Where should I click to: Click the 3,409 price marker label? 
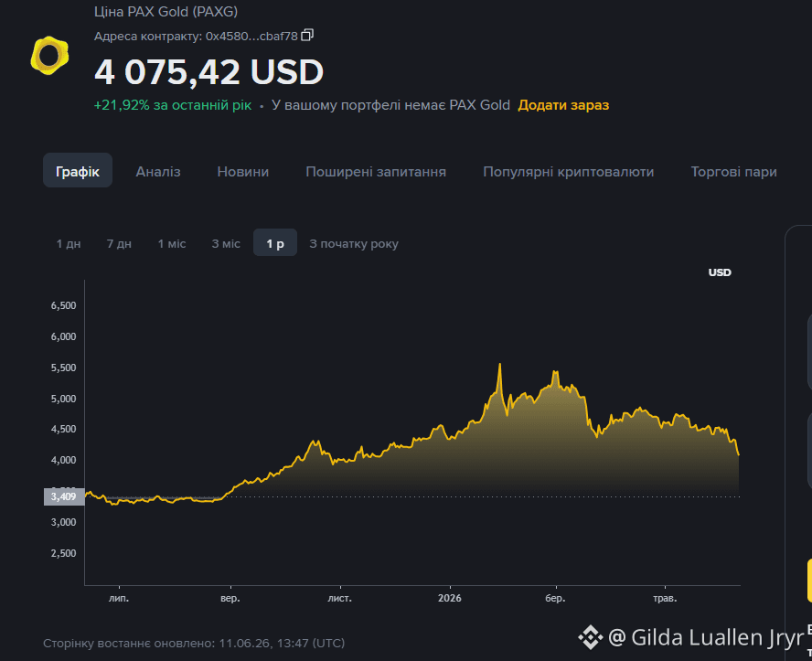(x=64, y=496)
